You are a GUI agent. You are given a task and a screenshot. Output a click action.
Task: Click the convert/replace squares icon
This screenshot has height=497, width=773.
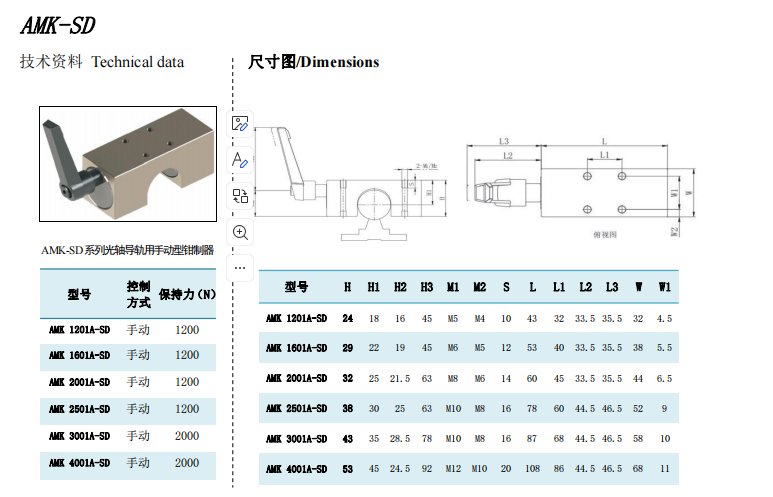(240, 196)
